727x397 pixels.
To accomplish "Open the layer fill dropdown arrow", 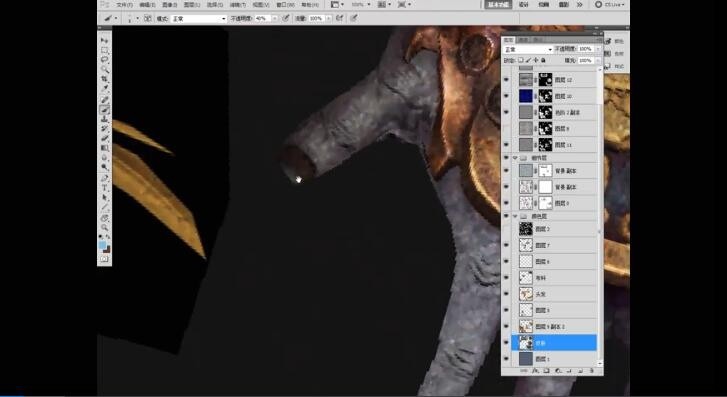I will pos(598,60).
